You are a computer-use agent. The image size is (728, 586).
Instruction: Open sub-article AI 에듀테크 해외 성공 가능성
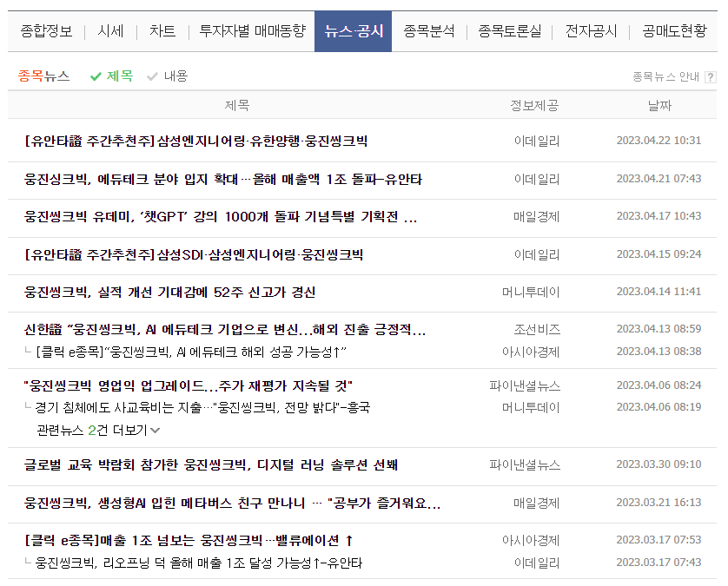191,352
